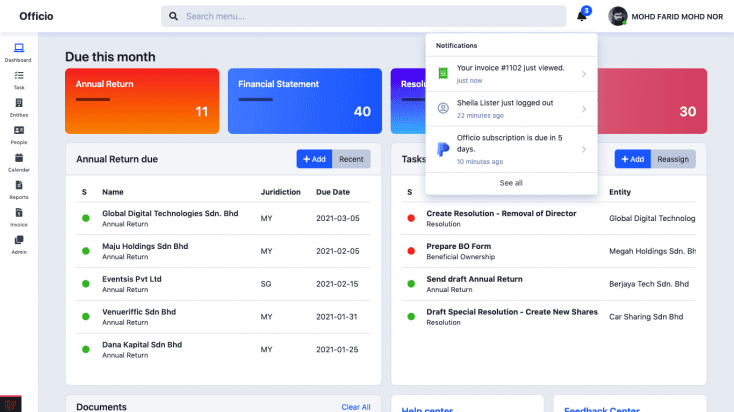Click entity Berjaya Tech Sdn. Bhd
Viewport: 734px width, 412px height.
click(x=649, y=284)
